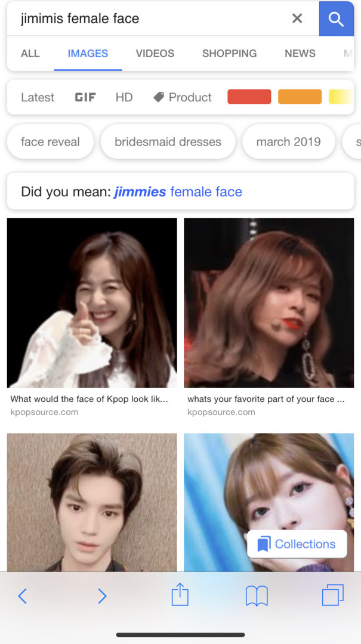Open image of man with dark hair
The height and width of the screenshot is (644, 361).
[92, 502]
